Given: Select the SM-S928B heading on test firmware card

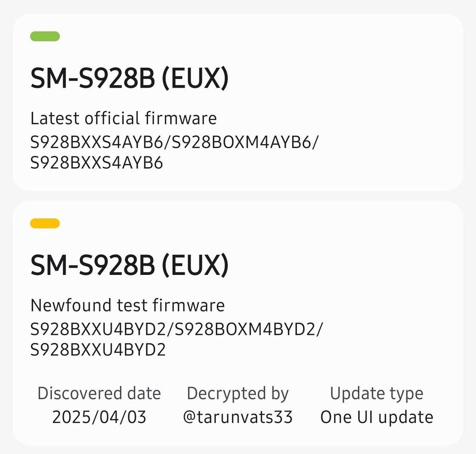Looking at the screenshot, I should coord(129,265).
